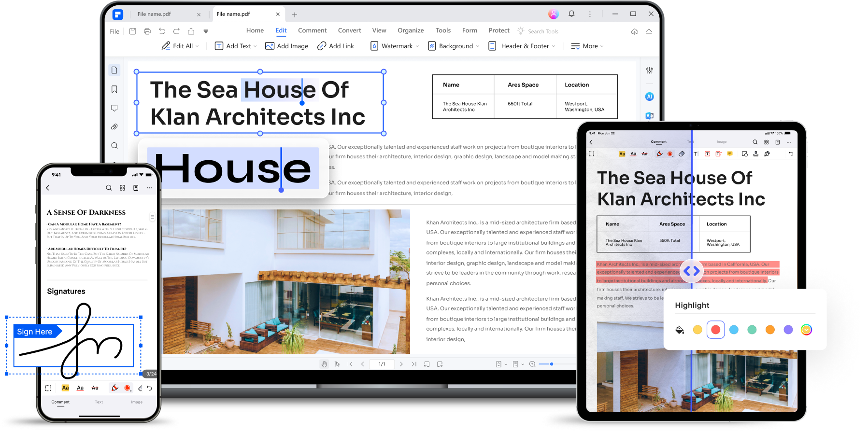Click the notification bell icon
868x432 pixels.
point(571,14)
